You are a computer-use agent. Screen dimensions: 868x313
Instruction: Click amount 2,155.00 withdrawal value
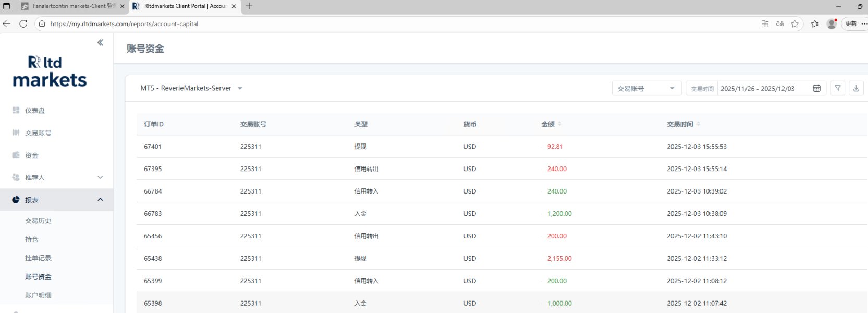tap(559, 259)
